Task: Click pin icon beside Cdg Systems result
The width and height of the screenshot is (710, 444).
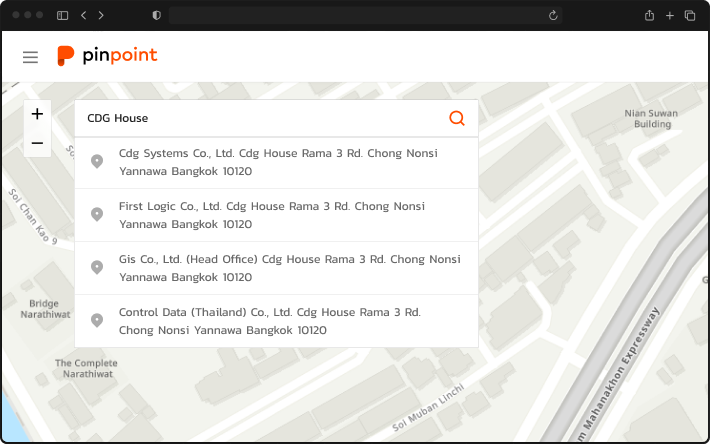Action: [97, 161]
